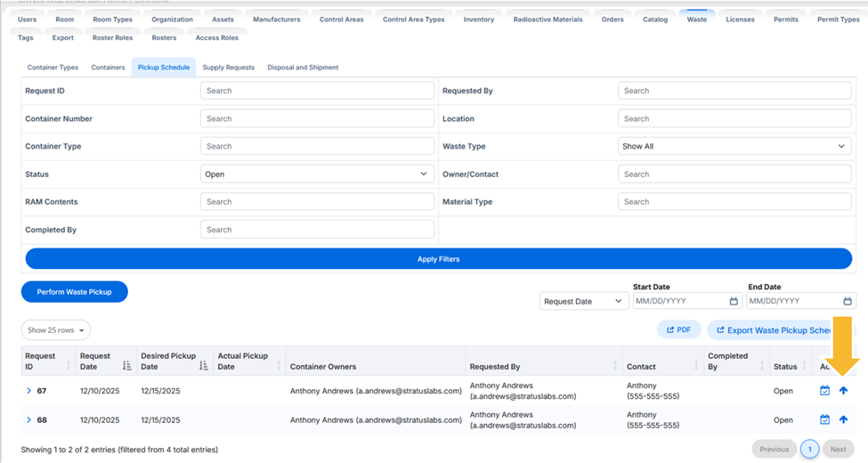Switch to the Containers sub-tab
This screenshot has width=868, height=463.
(x=108, y=68)
